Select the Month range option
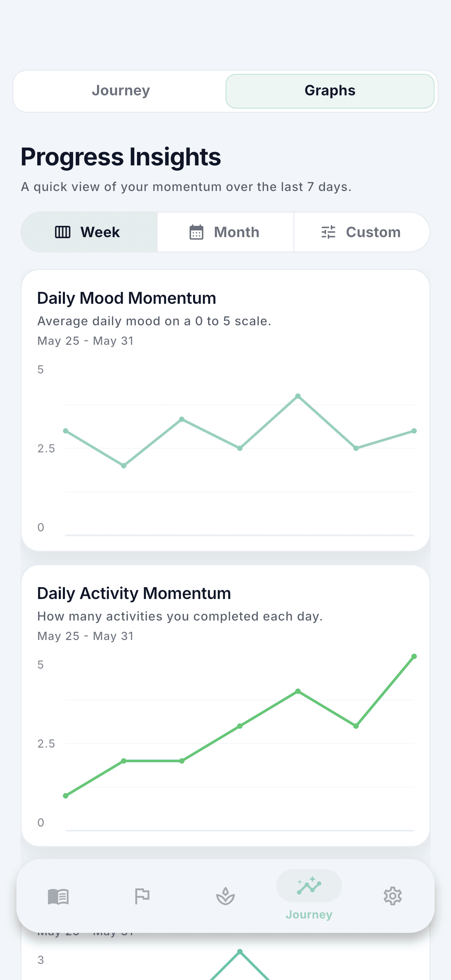 (x=225, y=232)
